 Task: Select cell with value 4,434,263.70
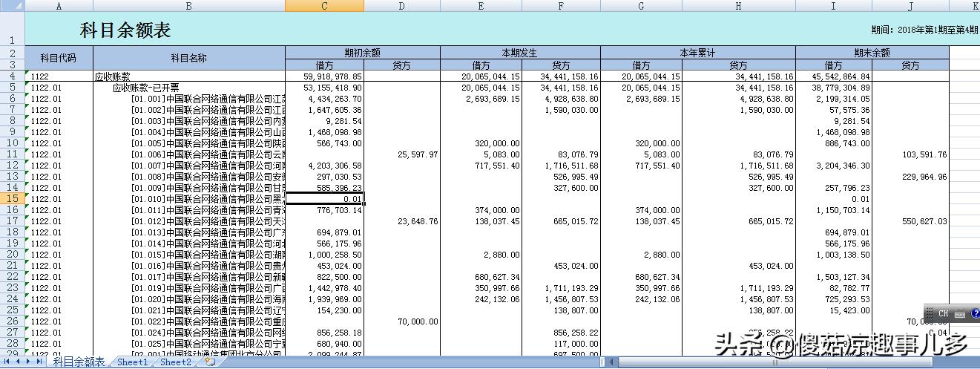pos(324,98)
